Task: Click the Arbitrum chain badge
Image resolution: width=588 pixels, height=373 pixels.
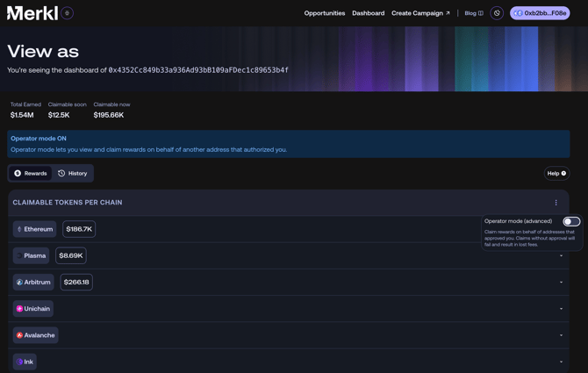Action: [x=33, y=283]
